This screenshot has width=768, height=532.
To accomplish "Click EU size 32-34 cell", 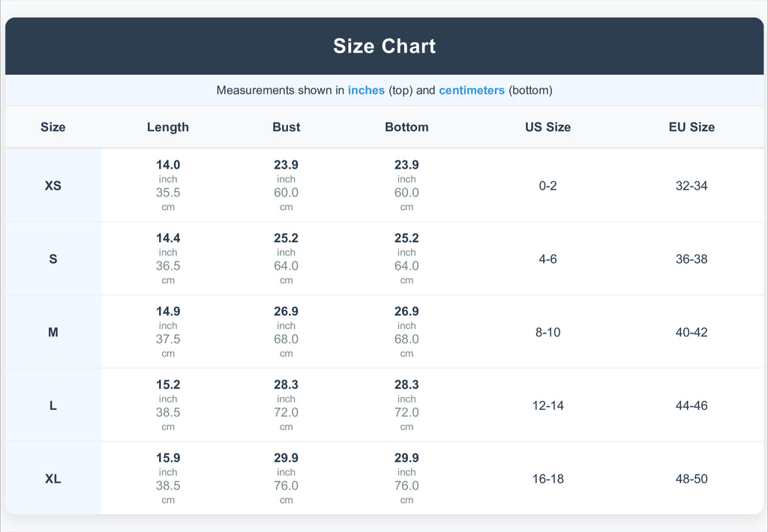I will (x=691, y=186).
